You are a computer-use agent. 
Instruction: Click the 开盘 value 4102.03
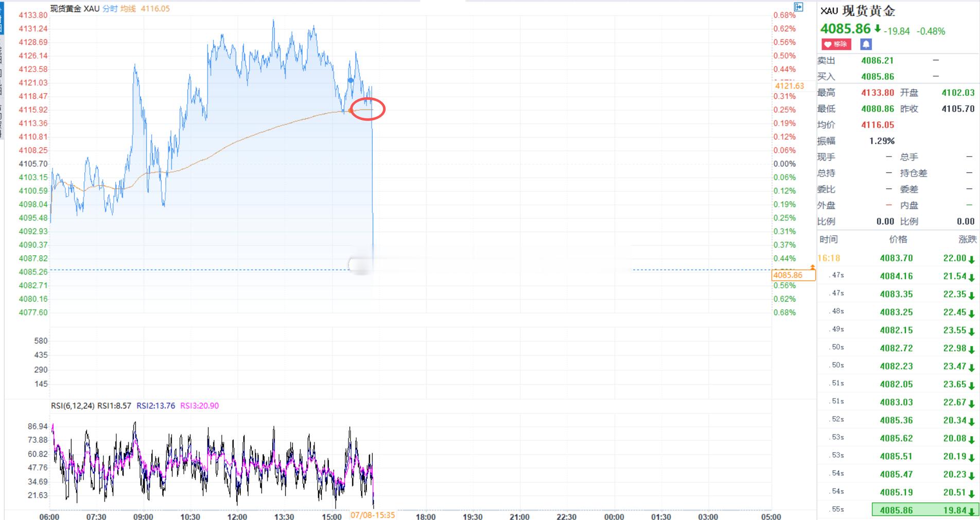click(x=958, y=93)
